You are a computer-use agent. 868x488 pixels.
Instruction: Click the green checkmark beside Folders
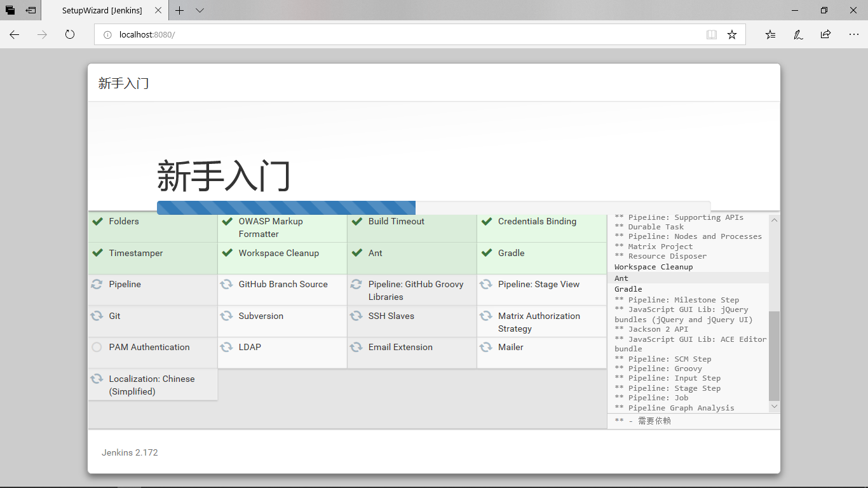[97, 221]
